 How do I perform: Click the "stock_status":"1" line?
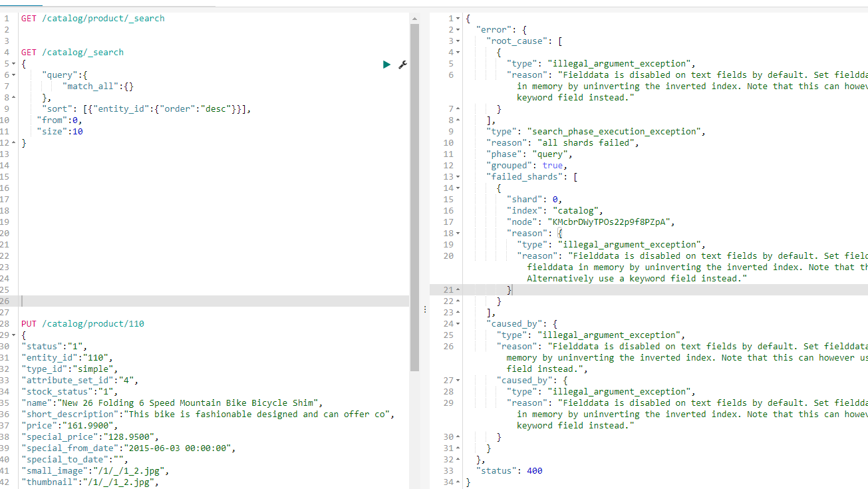pos(70,392)
